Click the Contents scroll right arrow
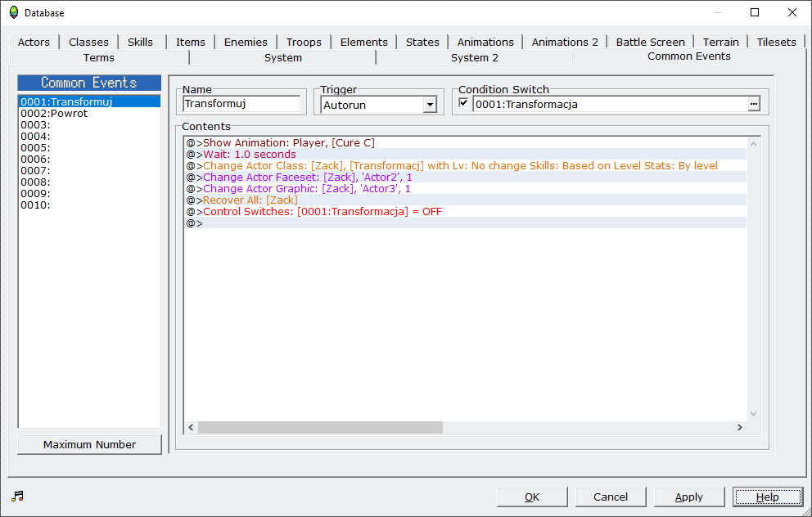812x517 pixels. click(739, 427)
